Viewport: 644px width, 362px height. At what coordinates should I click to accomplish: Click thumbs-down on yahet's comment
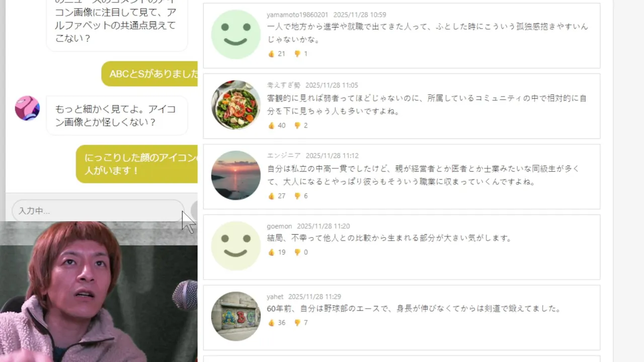[297, 323]
